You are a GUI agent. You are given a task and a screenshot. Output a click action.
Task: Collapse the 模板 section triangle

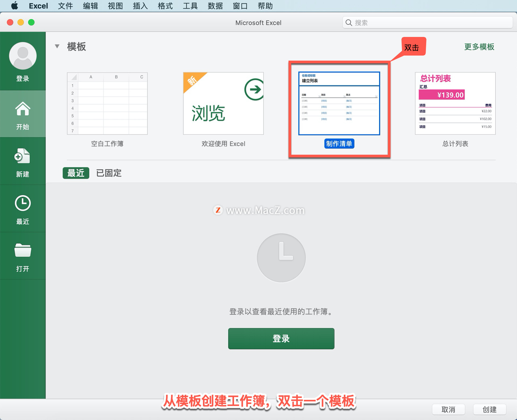click(57, 46)
